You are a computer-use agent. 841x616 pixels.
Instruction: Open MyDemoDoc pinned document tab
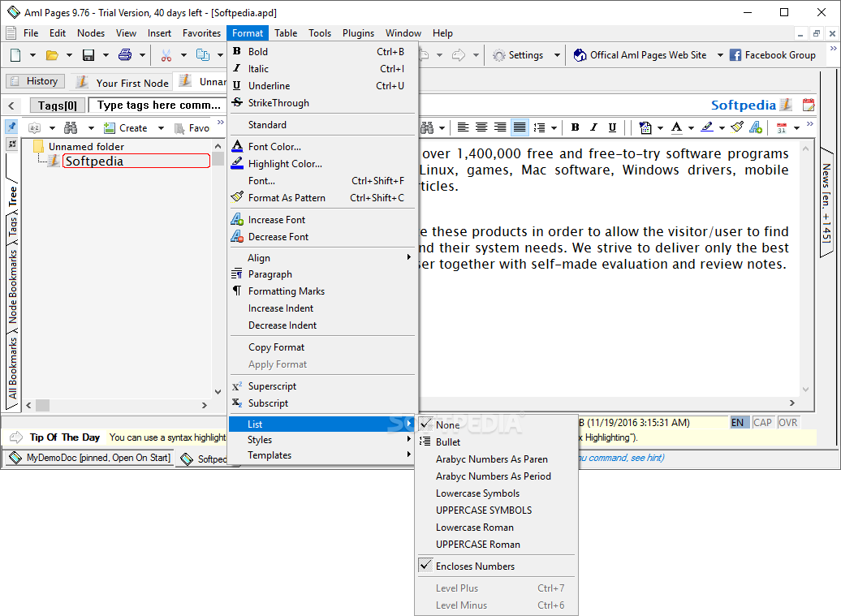click(89, 458)
